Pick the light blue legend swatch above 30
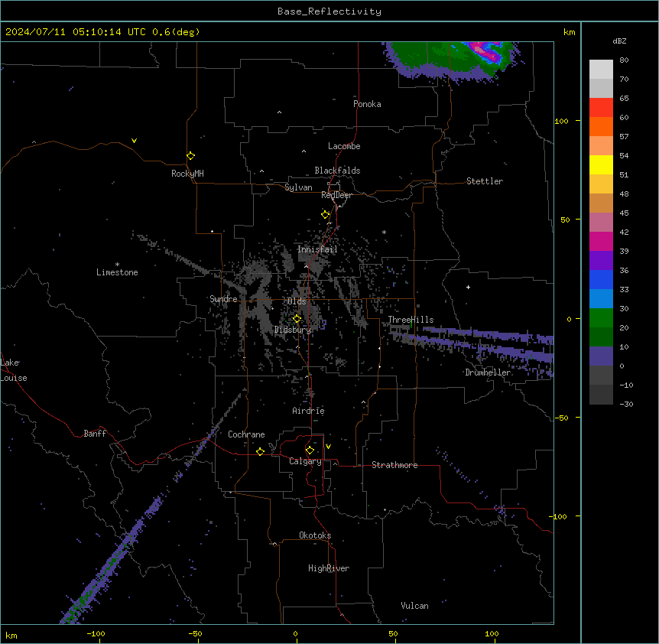659x644 pixels. 601,298
